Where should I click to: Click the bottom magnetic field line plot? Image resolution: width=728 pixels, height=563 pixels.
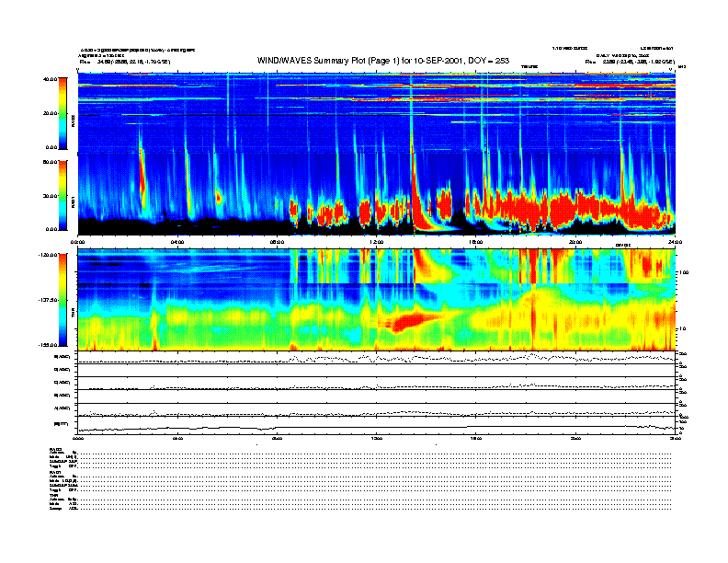376,427
